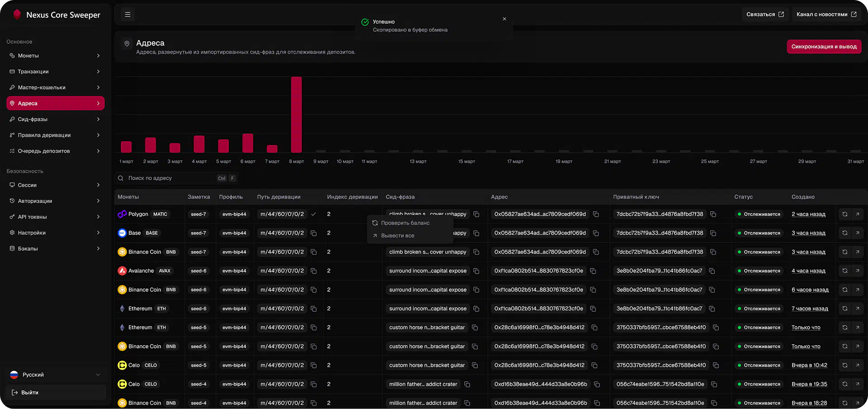Screen dimensions: 868x409
Task: Copy the Polygon row address
Action: pyautogui.click(x=596, y=214)
